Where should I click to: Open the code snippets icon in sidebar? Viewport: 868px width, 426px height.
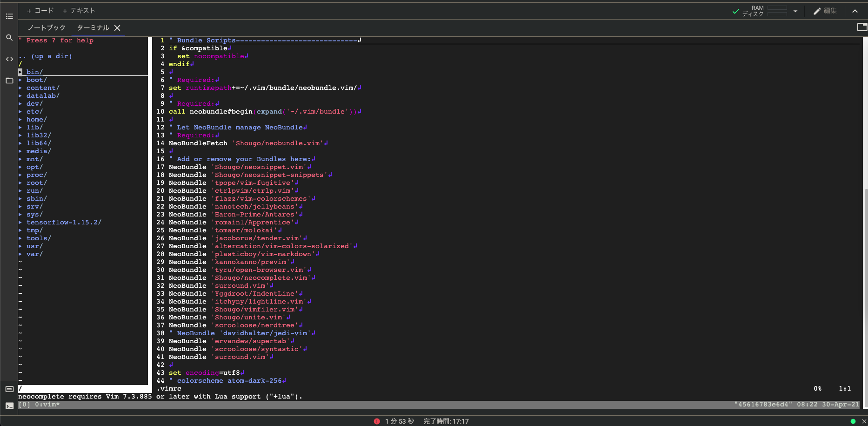9,59
